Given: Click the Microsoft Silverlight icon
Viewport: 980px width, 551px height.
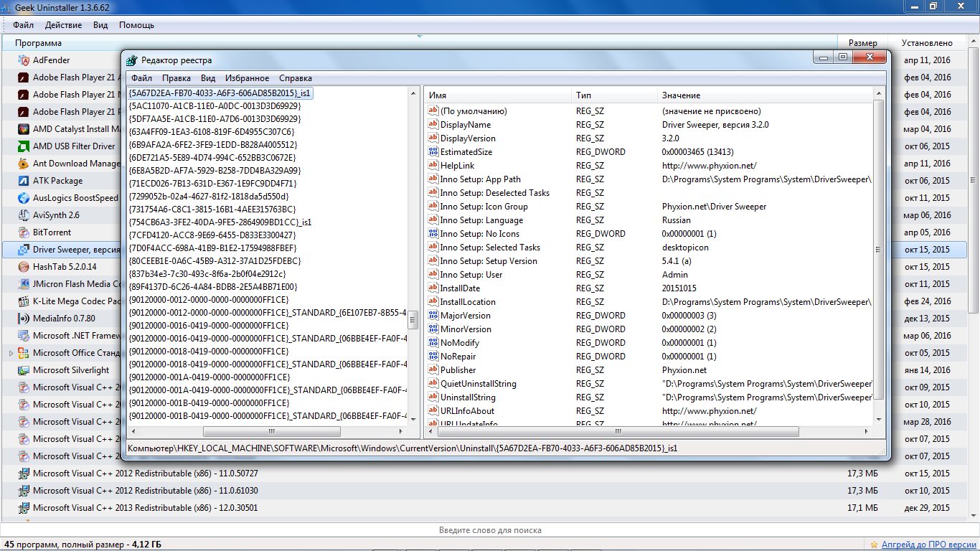Looking at the screenshot, I should pyautogui.click(x=22, y=370).
